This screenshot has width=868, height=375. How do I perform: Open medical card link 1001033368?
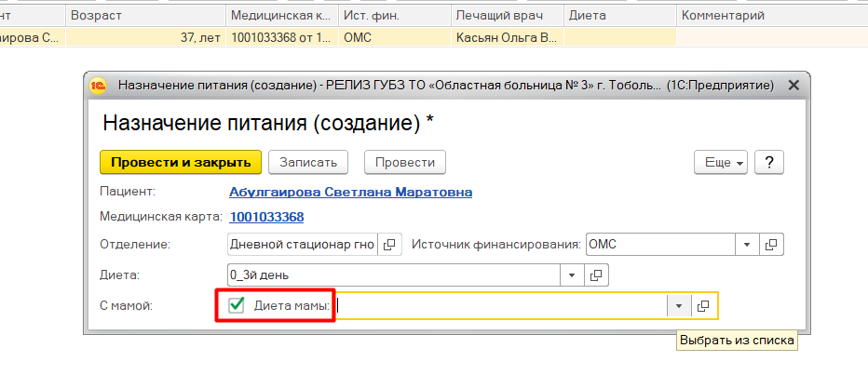coord(266,217)
